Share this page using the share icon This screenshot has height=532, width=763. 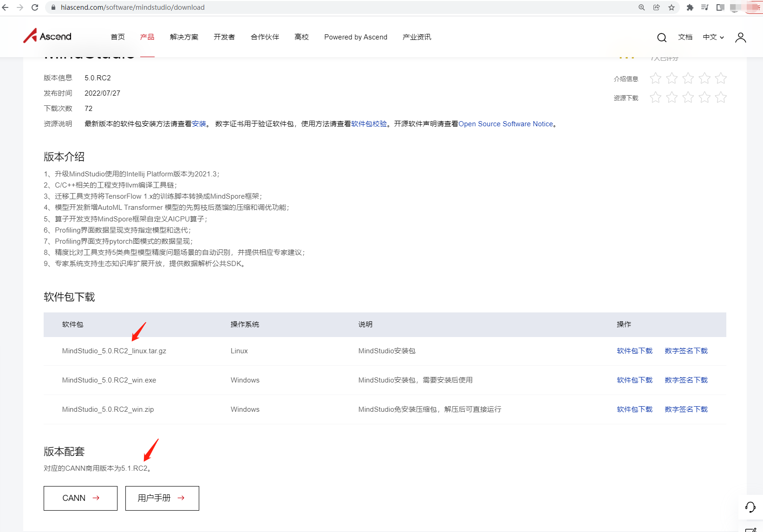pos(657,7)
